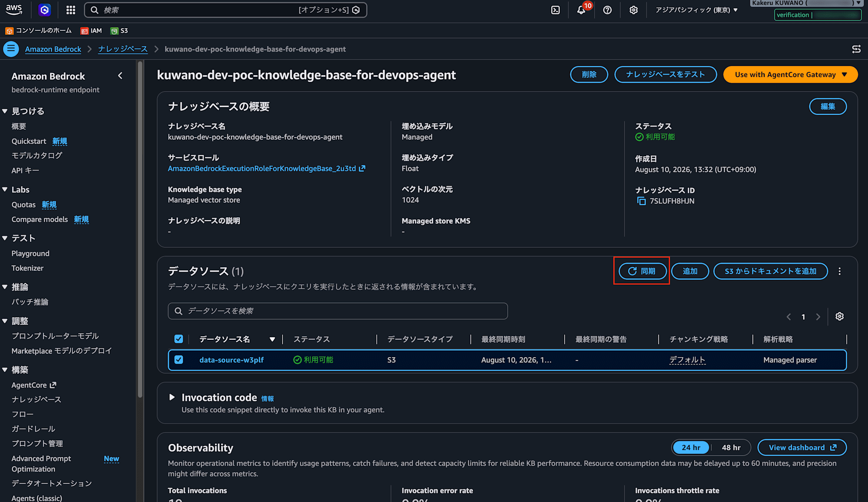Open the S3 bookmark

pos(119,30)
